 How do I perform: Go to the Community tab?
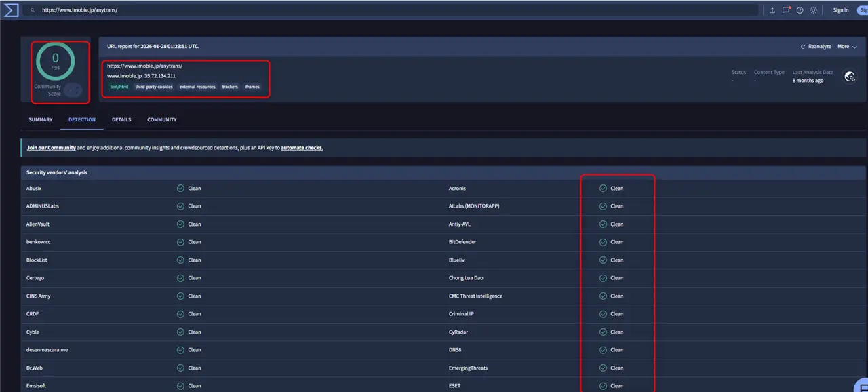click(x=162, y=120)
